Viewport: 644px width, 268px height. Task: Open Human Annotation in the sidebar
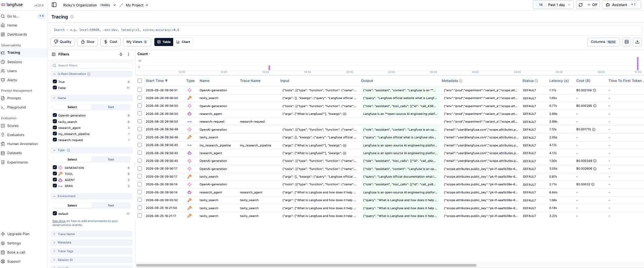pyautogui.click(x=22, y=144)
